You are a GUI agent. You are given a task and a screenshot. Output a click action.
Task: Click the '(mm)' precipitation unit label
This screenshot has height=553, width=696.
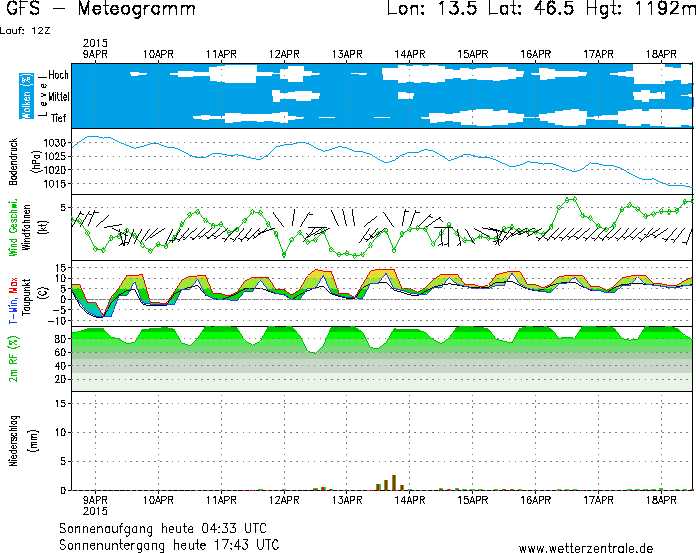click(x=34, y=441)
